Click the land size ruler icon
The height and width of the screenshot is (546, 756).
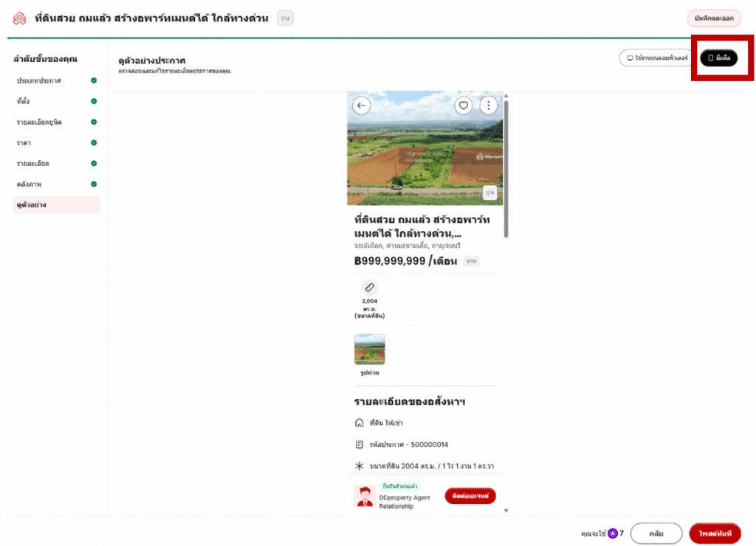369,287
